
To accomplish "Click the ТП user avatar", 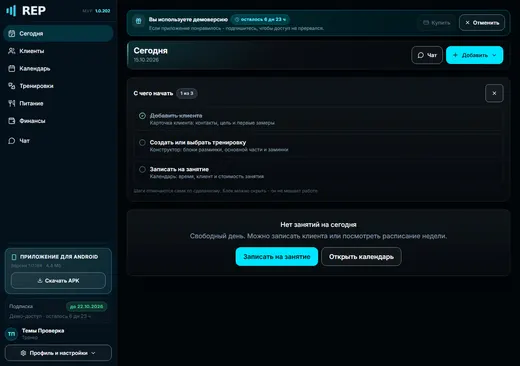I will [12, 334].
